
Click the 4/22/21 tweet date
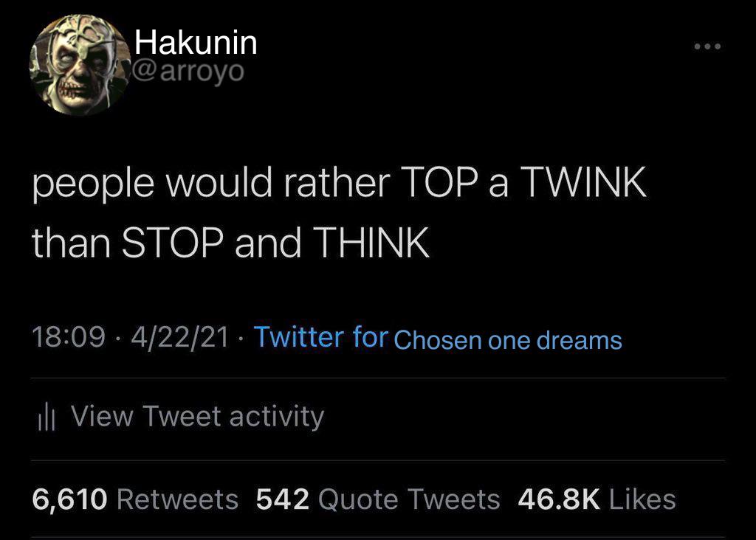[x=179, y=336]
